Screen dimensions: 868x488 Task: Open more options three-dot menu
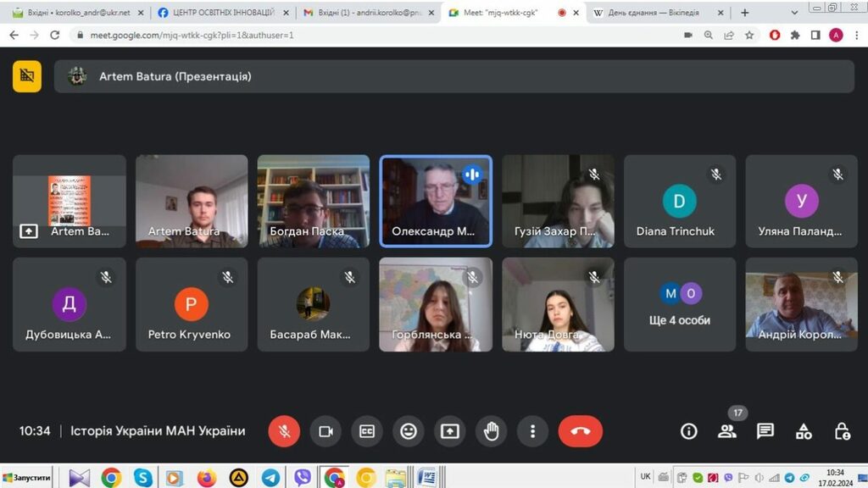click(532, 431)
